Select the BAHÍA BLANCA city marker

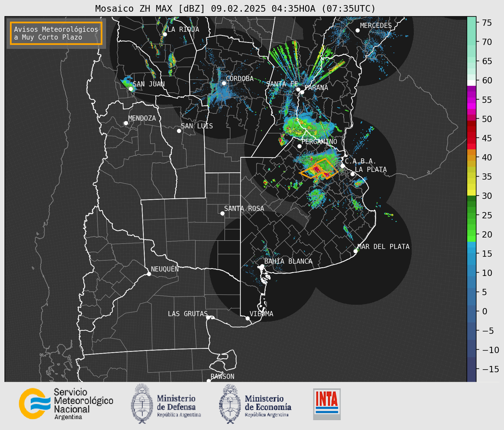tap(262, 266)
